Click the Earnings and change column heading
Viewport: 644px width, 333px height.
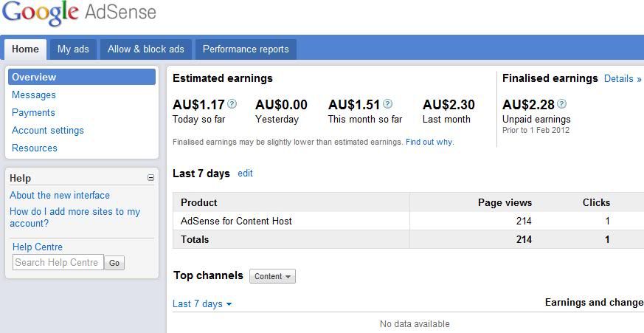[595, 303]
